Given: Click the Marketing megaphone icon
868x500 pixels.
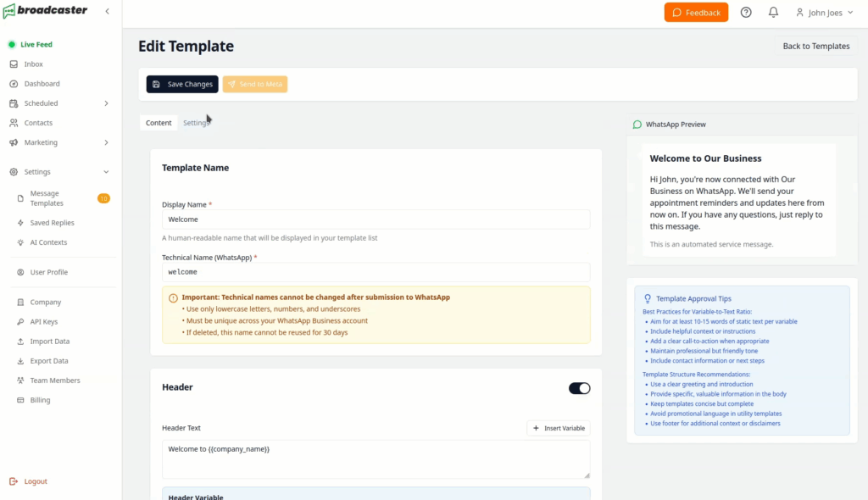Looking at the screenshot, I should [14, 143].
